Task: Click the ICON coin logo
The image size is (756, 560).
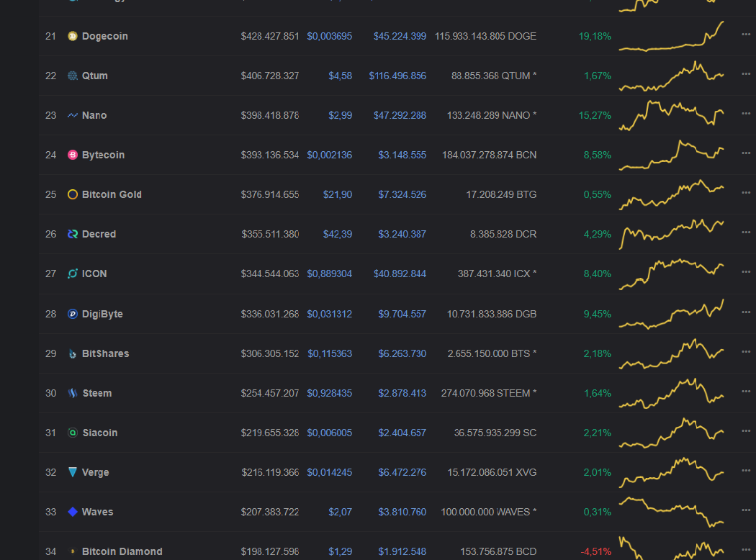Action: pyautogui.click(x=72, y=274)
